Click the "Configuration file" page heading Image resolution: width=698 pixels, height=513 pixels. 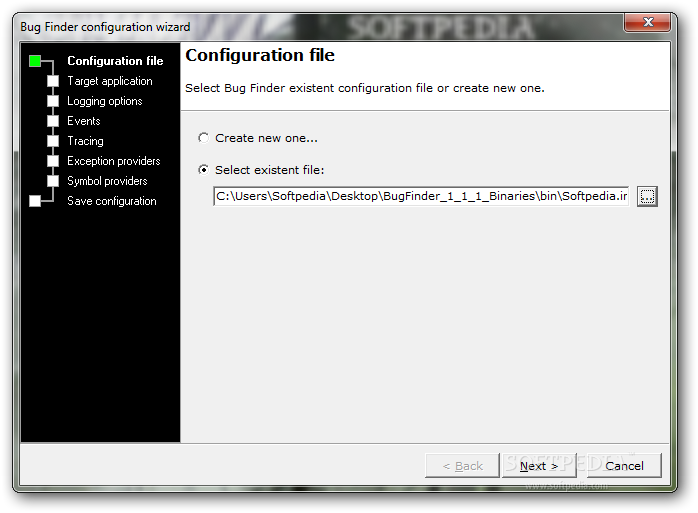(x=260, y=55)
